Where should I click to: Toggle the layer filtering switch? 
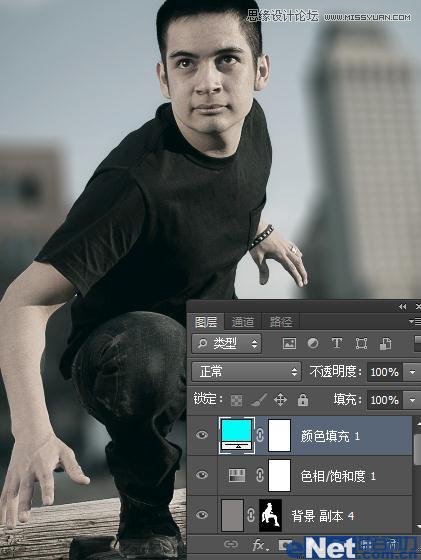(417, 344)
